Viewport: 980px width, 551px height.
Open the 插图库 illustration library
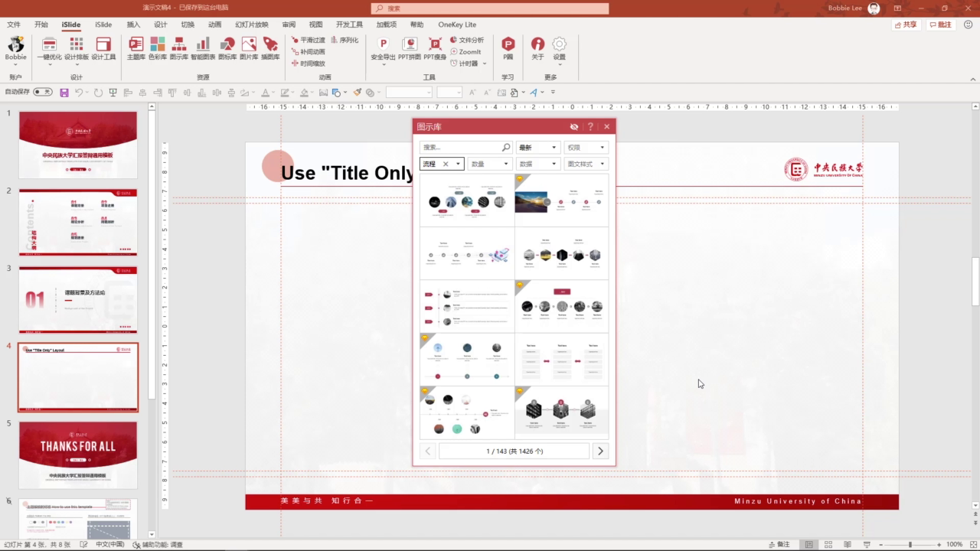tap(270, 48)
